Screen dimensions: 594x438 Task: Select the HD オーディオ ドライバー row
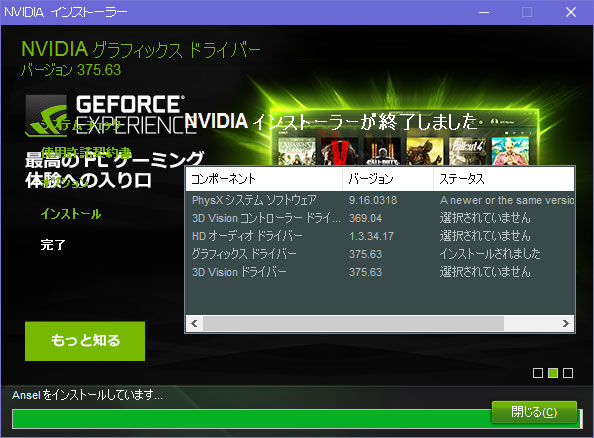(x=380, y=236)
